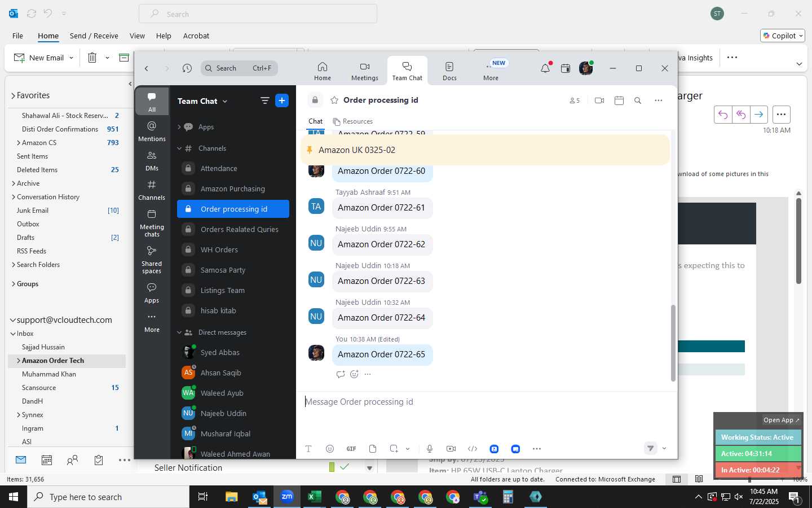
Task: Click Open App in status widget
Action: point(781,420)
